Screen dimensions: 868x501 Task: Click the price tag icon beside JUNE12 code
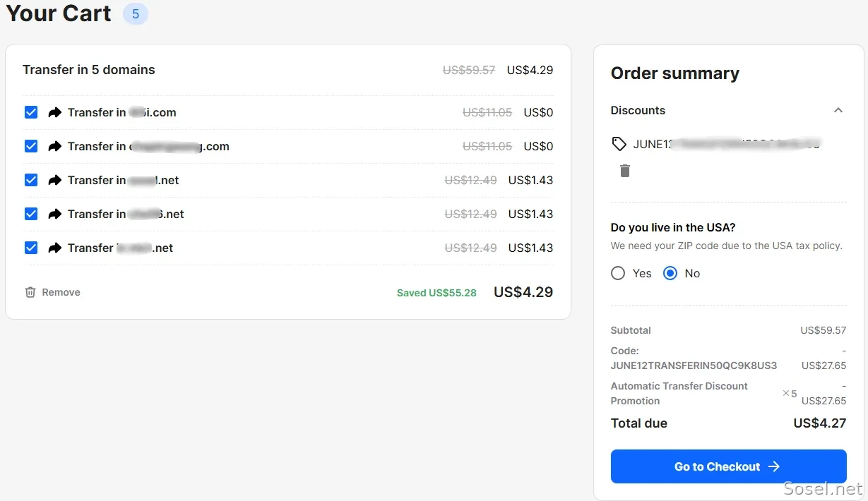pos(619,144)
